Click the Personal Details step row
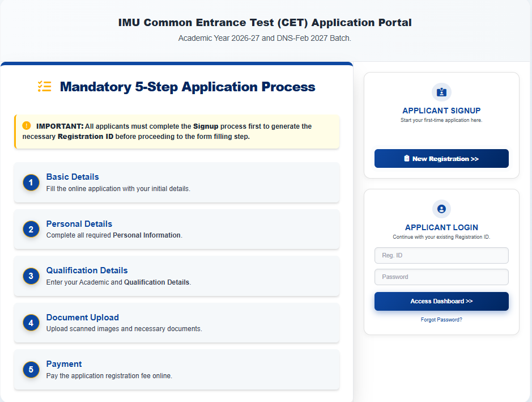The height and width of the screenshot is (402, 532). (x=176, y=228)
